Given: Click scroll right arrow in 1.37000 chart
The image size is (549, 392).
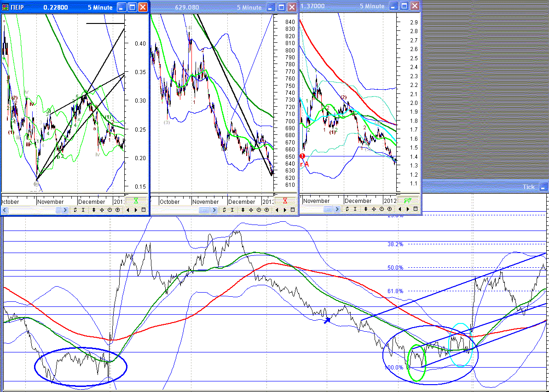Looking at the screenshot, I should click(x=336, y=209).
